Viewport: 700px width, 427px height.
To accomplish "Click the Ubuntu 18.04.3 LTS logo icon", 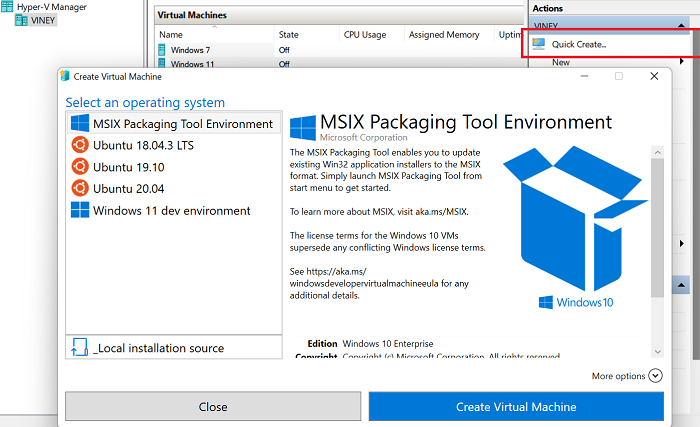I will [80, 145].
